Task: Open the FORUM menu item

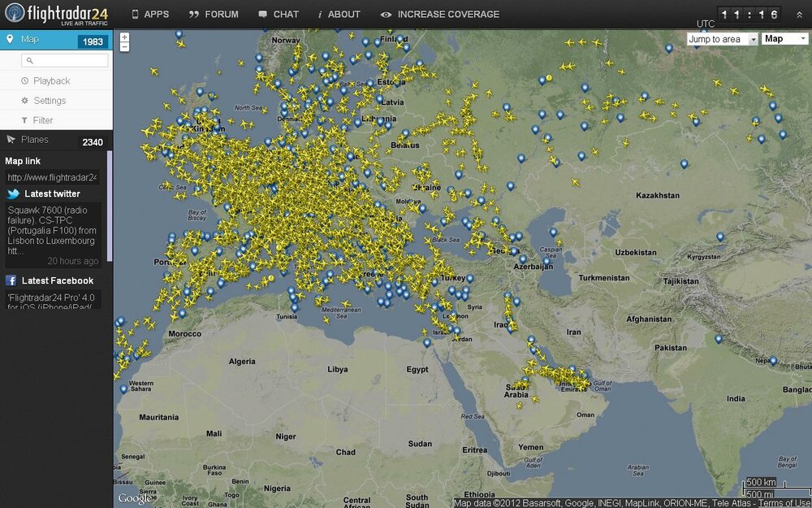Action: click(x=214, y=14)
